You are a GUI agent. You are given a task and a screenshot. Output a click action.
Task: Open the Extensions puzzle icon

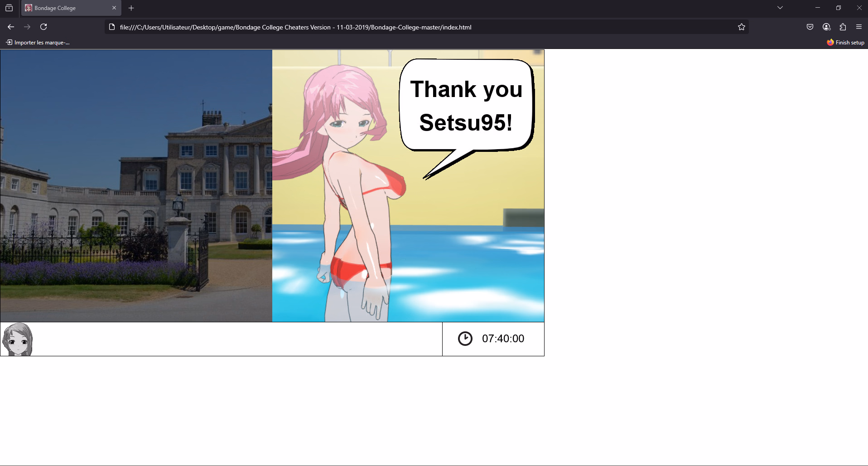coord(843,27)
